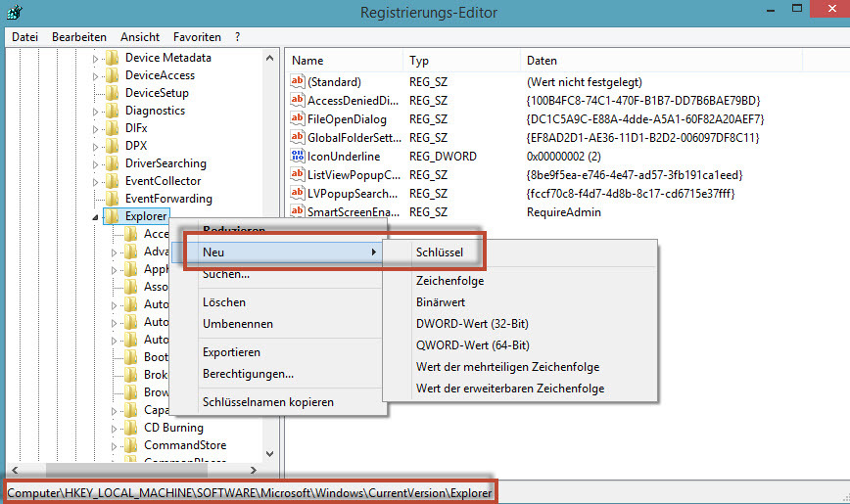
Task: Click the DriverSearching folder icon
Action: (x=112, y=163)
